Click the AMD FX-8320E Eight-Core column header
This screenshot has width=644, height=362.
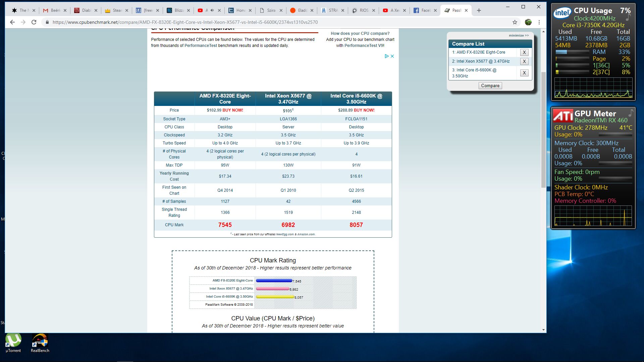(225, 99)
